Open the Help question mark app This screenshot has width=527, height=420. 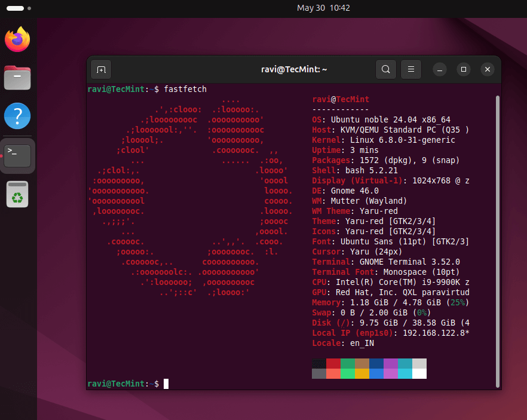17,116
